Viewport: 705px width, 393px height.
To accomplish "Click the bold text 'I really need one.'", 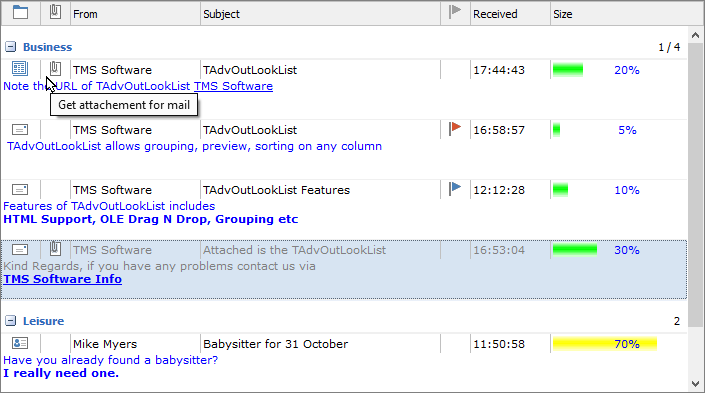I will point(61,373).
